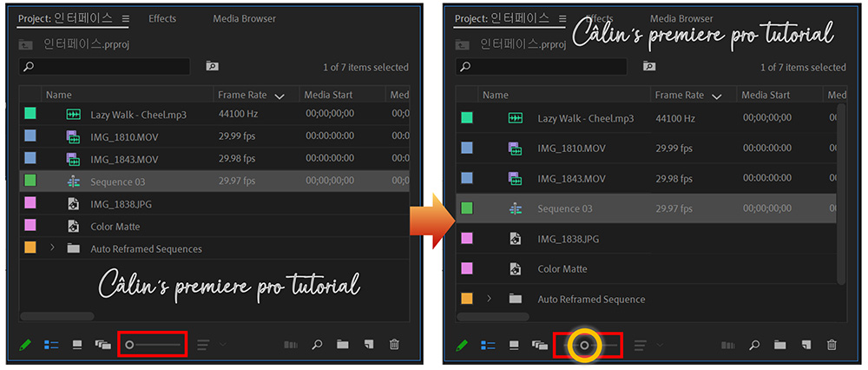Image resolution: width=868 pixels, height=370 pixels.
Task: Click Automate to Sequence icon in left panel
Action: click(291, 345)
